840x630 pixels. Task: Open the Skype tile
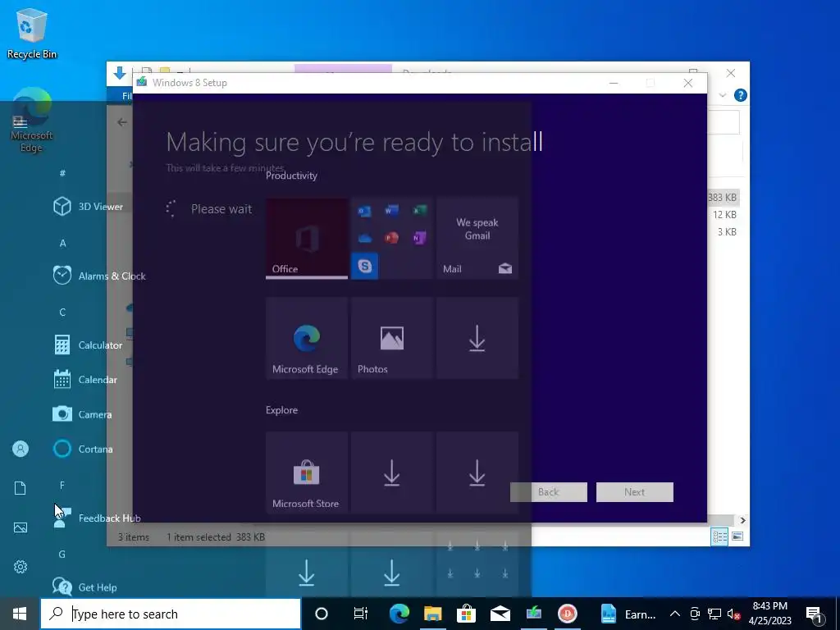coord(364,267)
